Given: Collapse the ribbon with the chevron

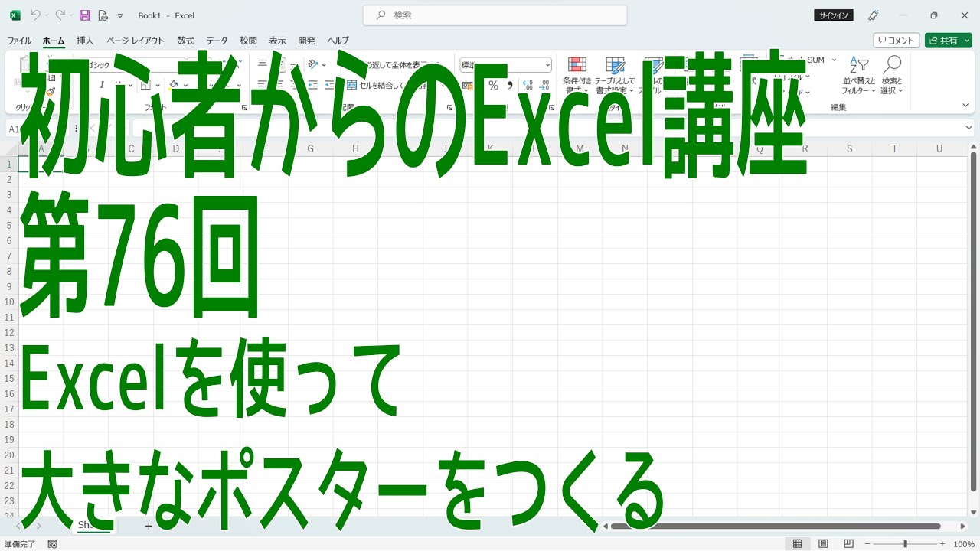Looking at the screenshot, I should 965,106.
